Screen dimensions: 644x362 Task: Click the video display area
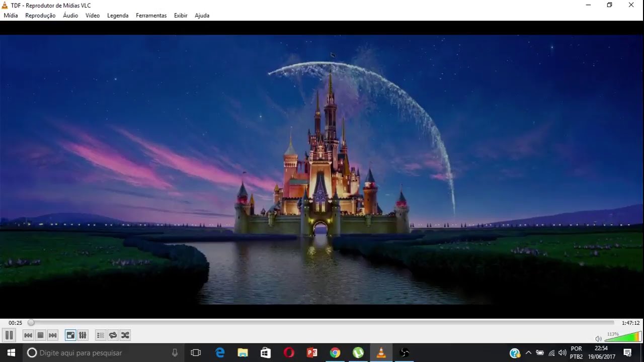[322, 169]
